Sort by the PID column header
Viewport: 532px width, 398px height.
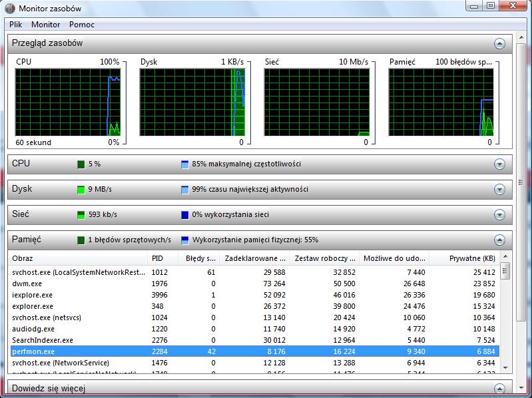163,258
